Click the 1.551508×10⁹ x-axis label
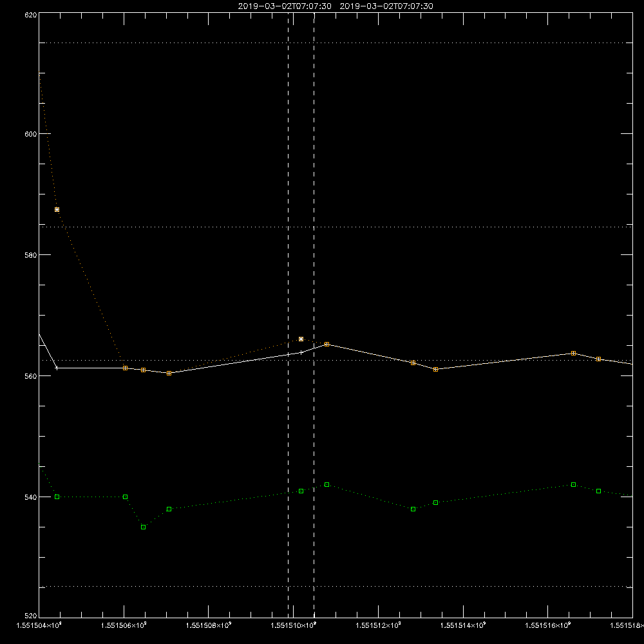644x644 pixels. [209, 625]
